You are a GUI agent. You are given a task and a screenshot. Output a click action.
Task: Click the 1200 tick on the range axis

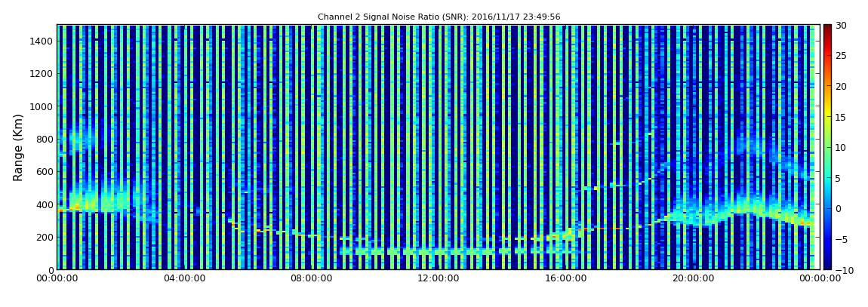(42, 74)
